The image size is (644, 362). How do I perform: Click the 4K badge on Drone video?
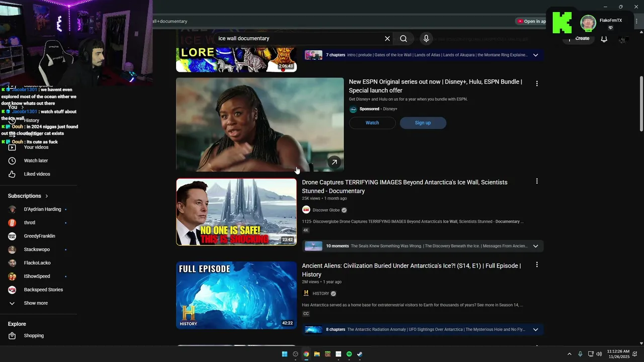(305, 230)
